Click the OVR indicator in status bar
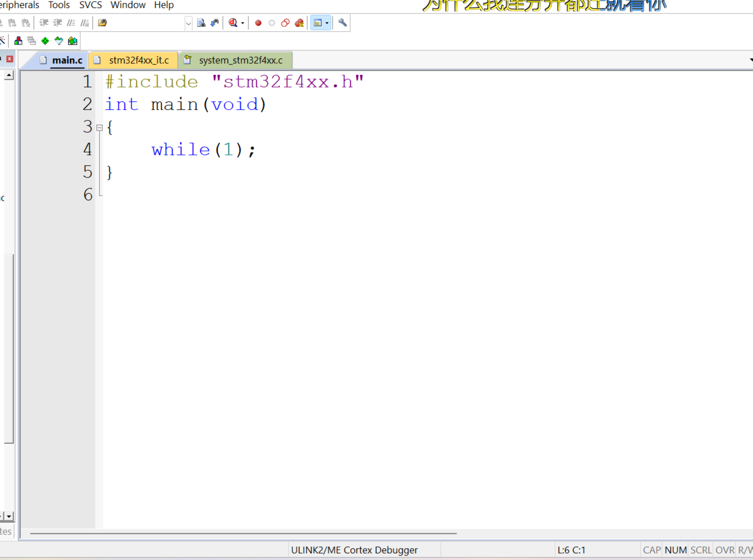Screen dimensions: 753x560 tap(725, 550)
